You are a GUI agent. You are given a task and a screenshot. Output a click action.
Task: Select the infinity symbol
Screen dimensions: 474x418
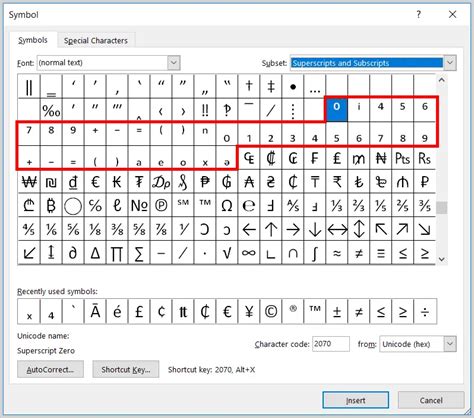click(x=249, y=253)
